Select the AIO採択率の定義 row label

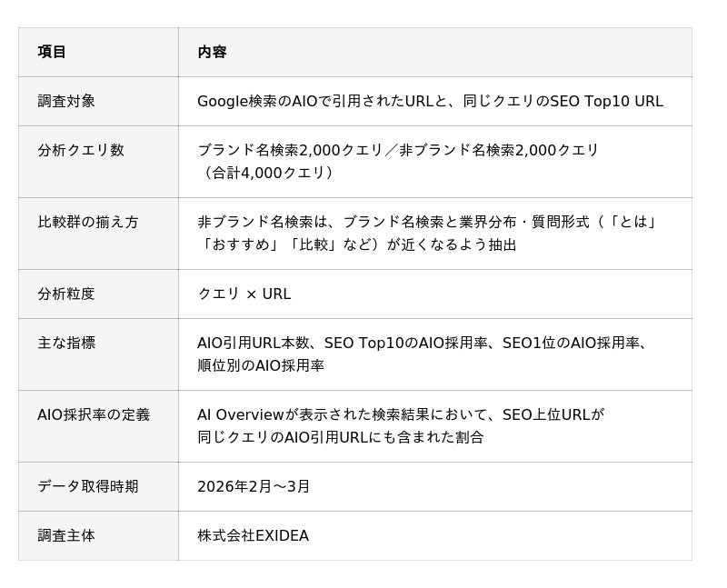94,414
